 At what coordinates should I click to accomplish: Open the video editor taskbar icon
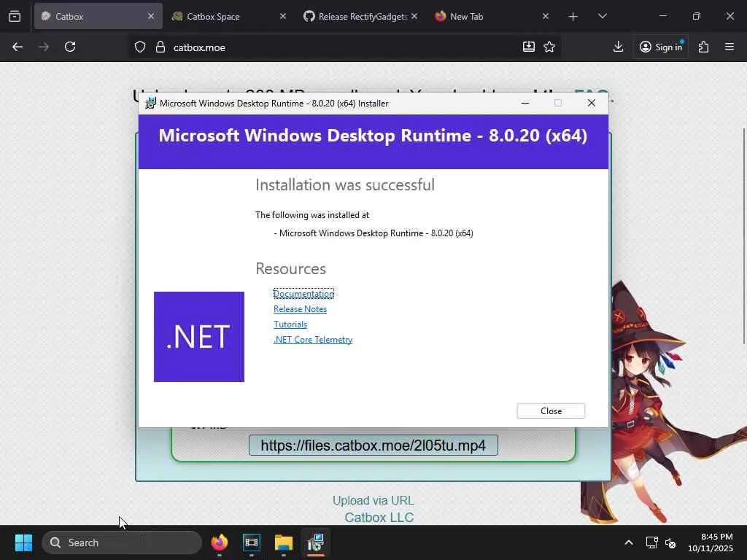(x=251, y=542)
